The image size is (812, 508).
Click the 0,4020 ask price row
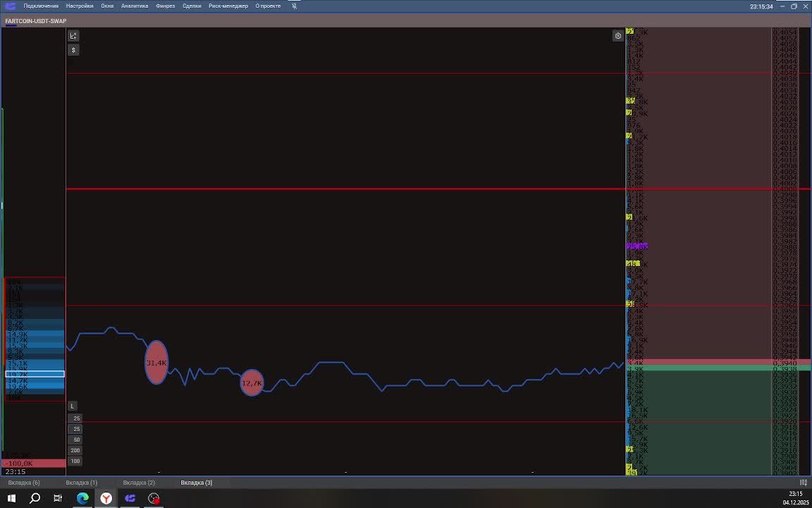pyautogui.click(x=785, y=131)
